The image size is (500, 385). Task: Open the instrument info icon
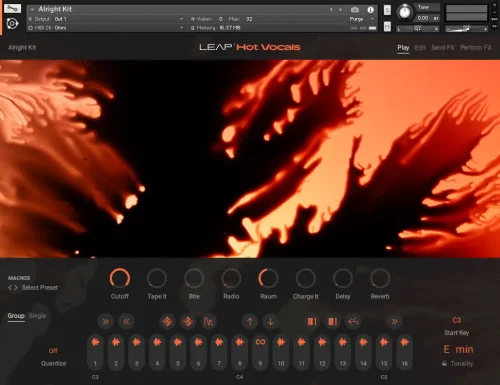point(370,10)
